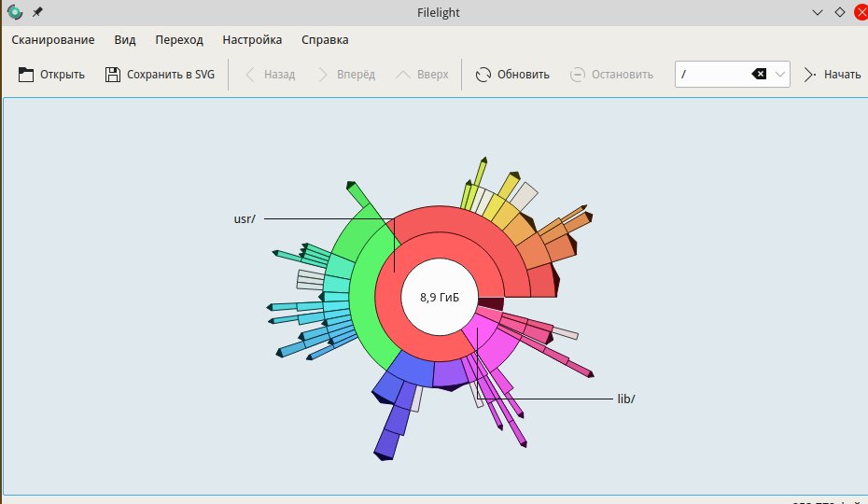The height and width of the screenshot is (504, 868).
Task: Click the Вперёд forward arrow
Action: [323, 75]
